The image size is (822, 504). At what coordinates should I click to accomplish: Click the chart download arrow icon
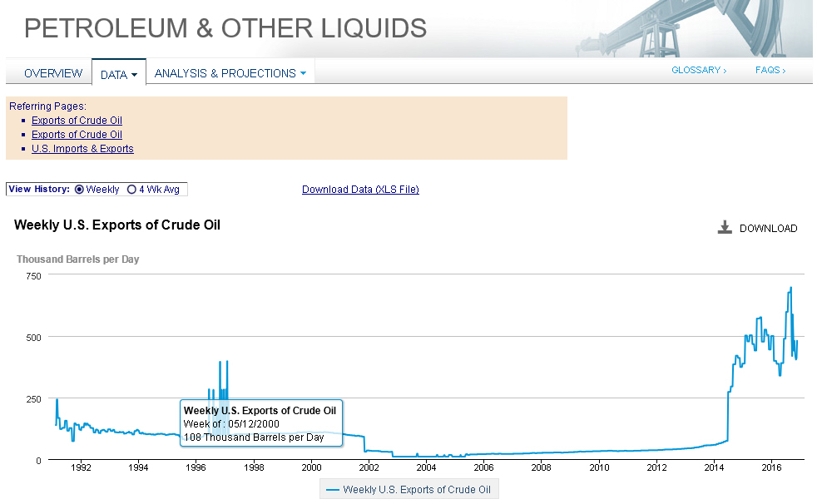coord(725,228)
